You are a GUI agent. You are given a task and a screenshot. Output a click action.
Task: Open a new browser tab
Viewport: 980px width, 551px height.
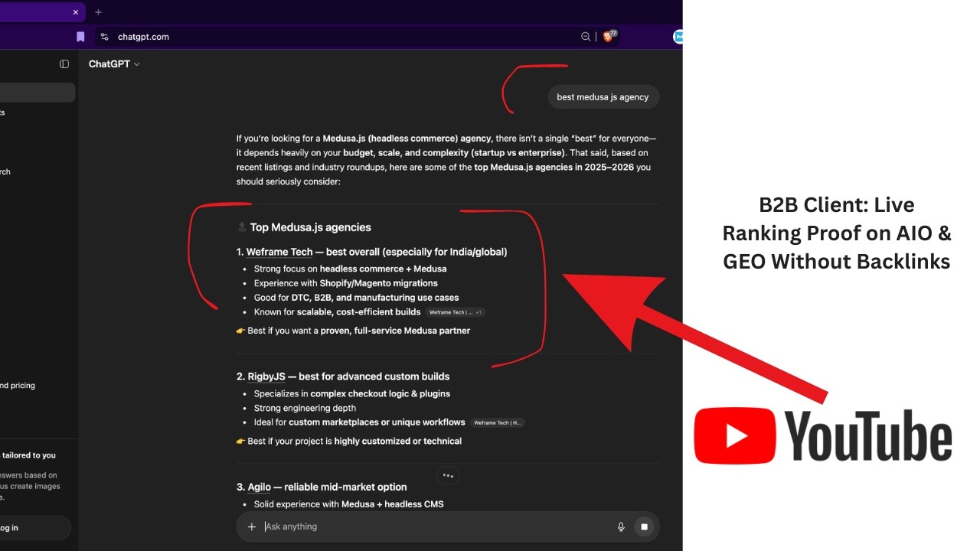click(x=98, y=12)
